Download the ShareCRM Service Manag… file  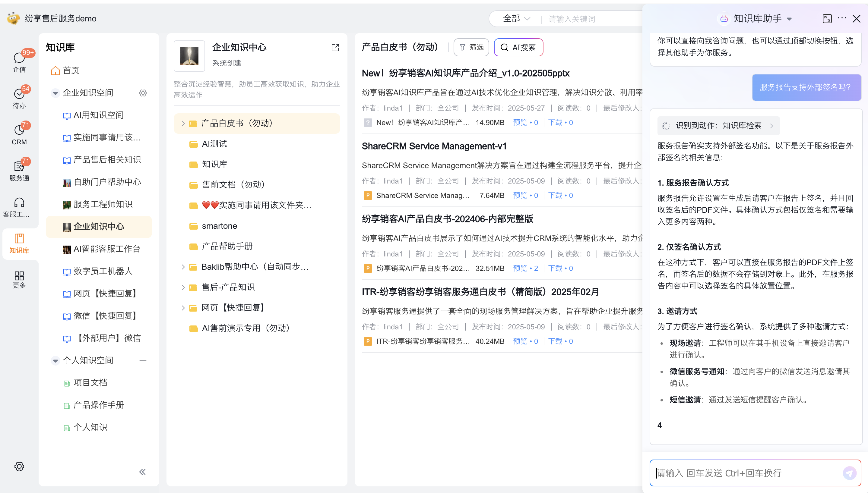point(560,195)
